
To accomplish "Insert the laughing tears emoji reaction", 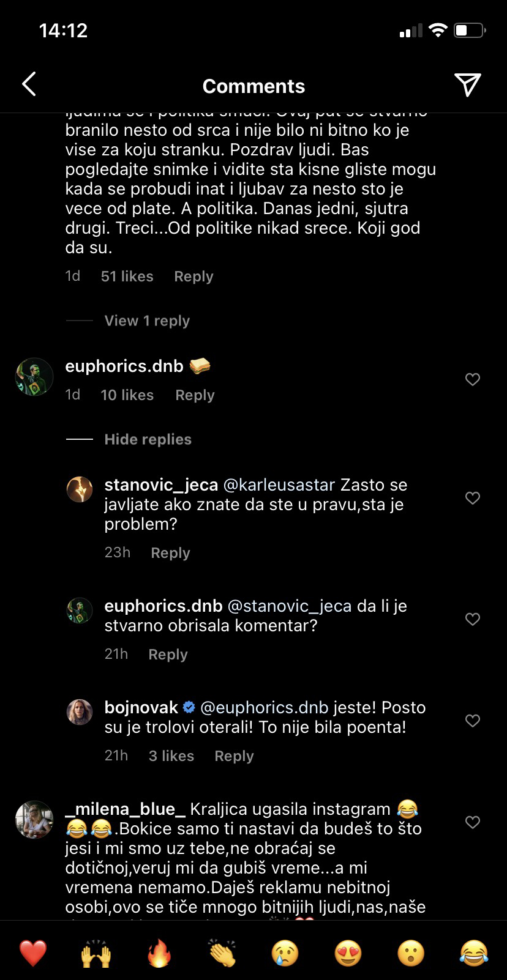I will (474, 953).
